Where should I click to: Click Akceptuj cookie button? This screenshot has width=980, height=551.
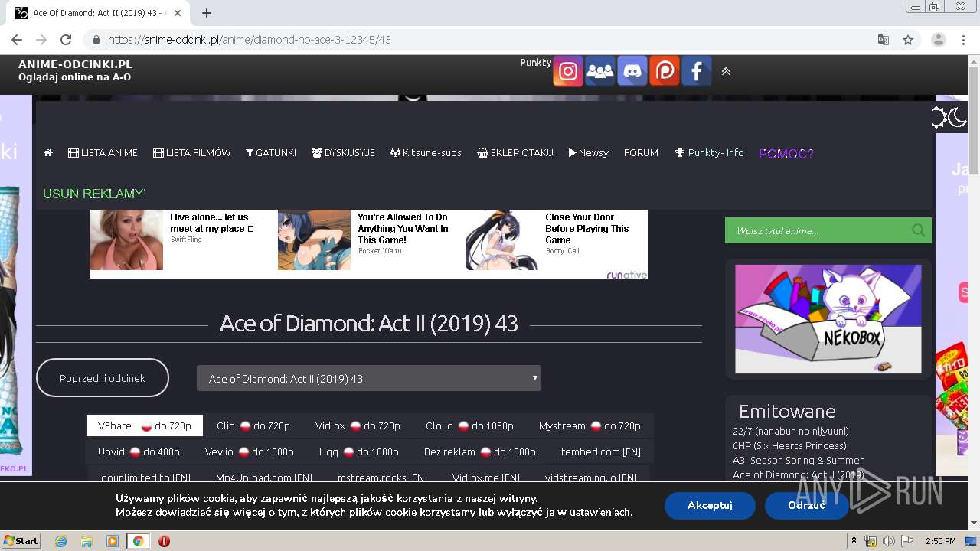pos(710,505)
